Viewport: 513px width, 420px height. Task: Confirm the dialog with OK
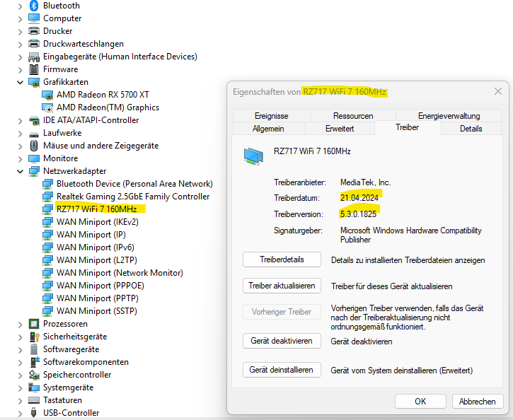420,402
